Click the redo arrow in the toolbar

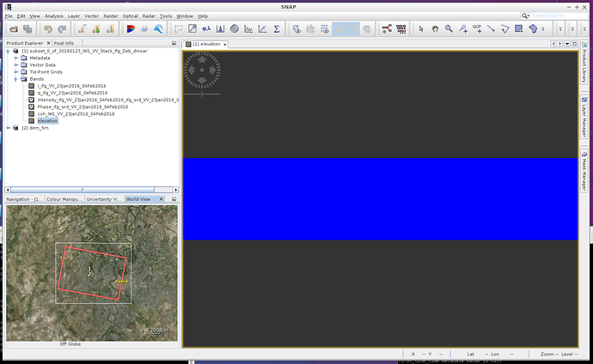coord(62,29)
